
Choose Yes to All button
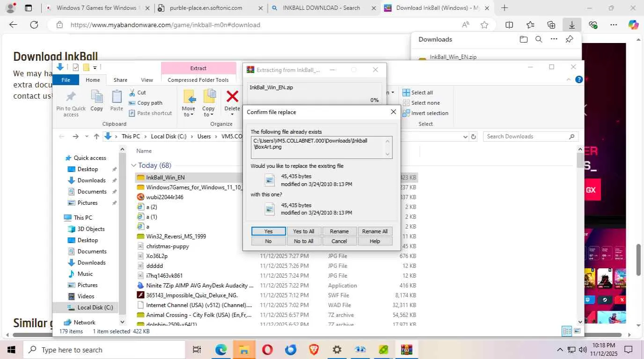click(304, 231)
